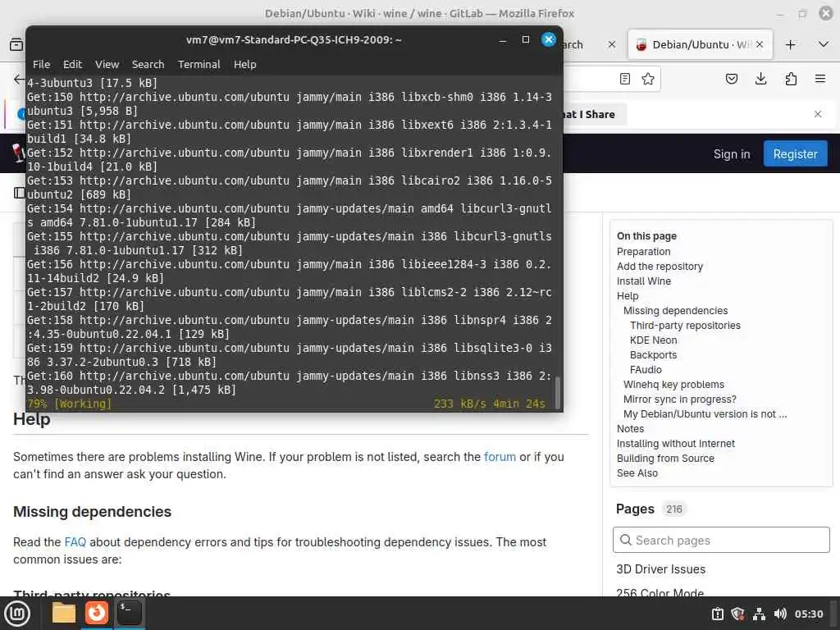
Task: Toggle the GitLab sidebar icon
Action: pos(20,193)
